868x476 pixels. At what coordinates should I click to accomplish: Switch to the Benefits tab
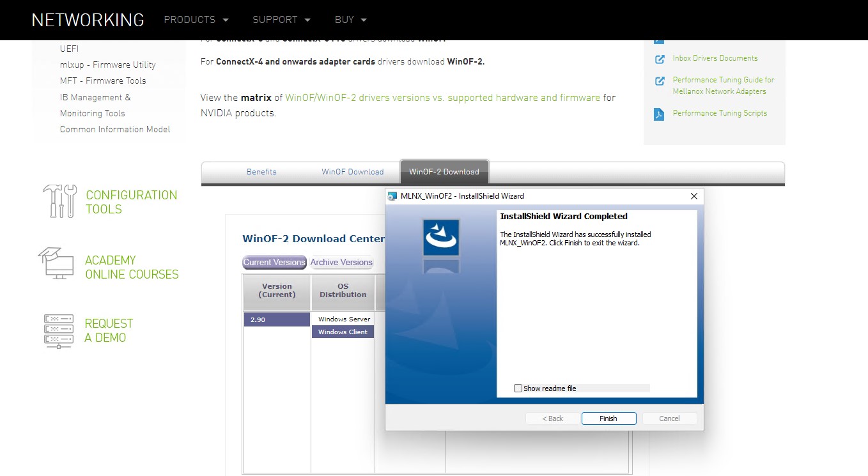point(261,172)
